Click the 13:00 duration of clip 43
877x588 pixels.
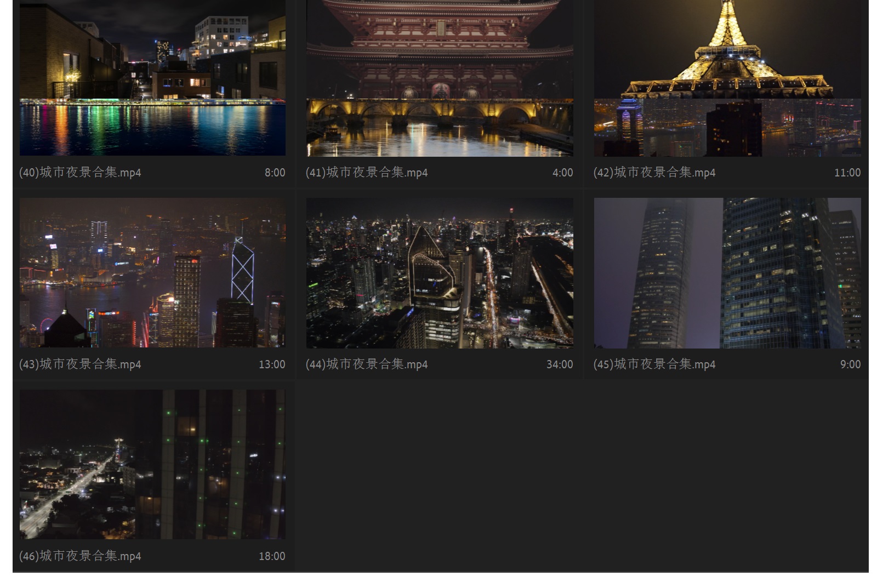coord(272,364)
